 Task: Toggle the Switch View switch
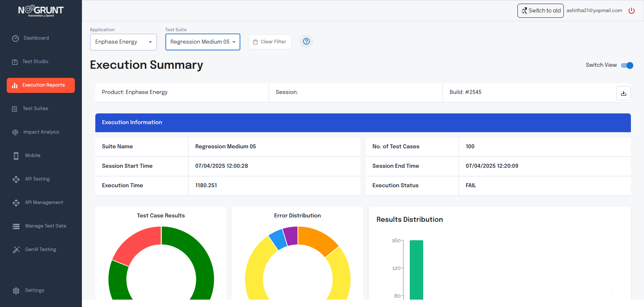(x=627, y=65)
